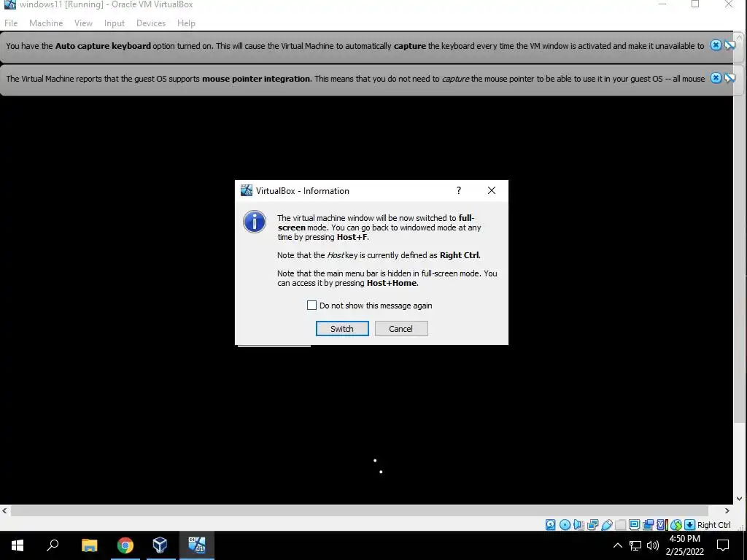This screenshot has width=747, height=560.
Task: Click the display settings status icon
Action: tap(634, 525)
